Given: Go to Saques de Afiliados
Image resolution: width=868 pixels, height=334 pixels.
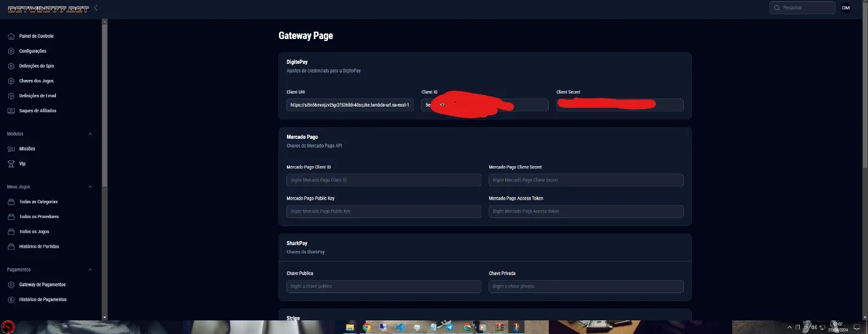Looking at the screenshot, I should [38, 110].
